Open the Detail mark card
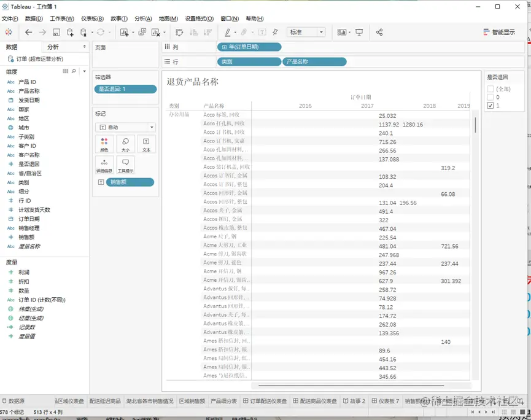 click(104, 165)
